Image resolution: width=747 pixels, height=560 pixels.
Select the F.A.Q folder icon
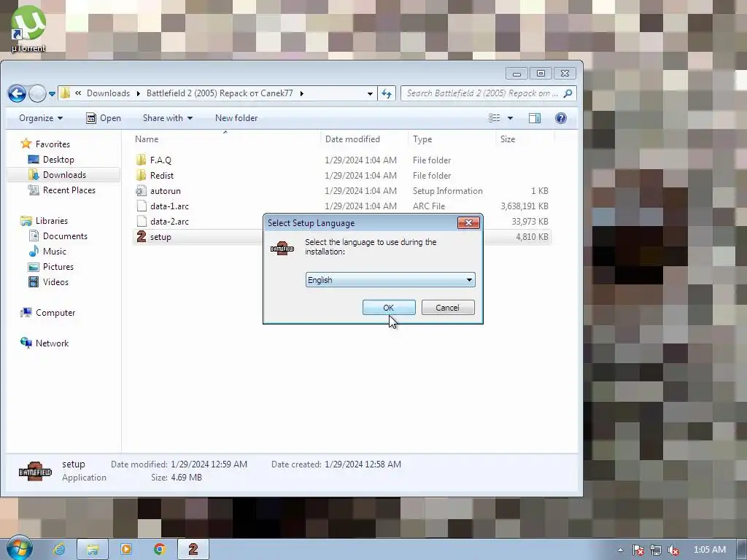141,160
